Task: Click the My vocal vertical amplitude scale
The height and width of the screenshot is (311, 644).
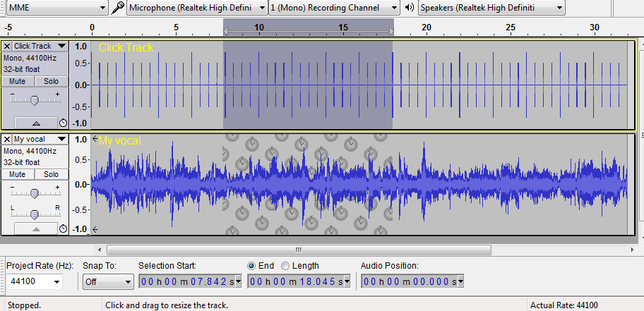Action: (80, 184)
